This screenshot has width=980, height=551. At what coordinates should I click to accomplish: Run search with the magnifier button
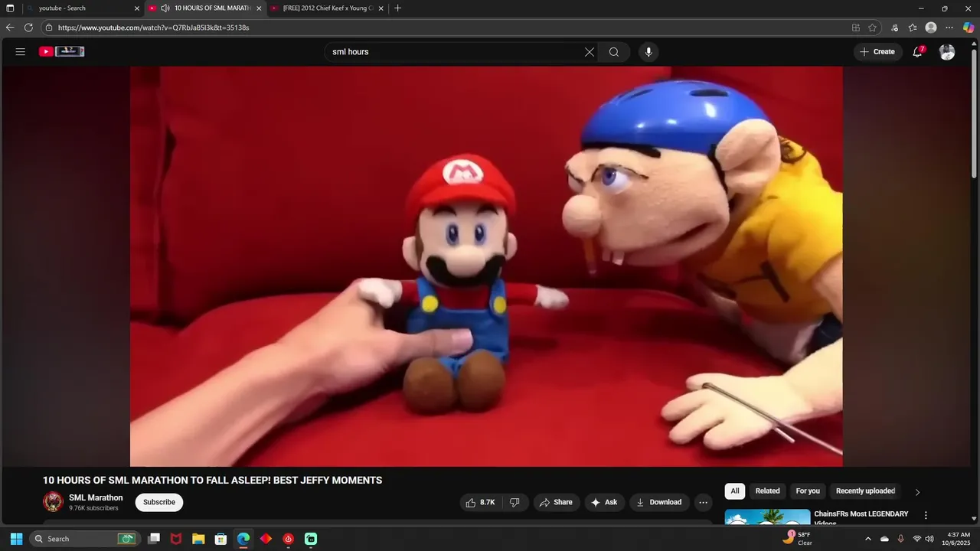point(614,52)
